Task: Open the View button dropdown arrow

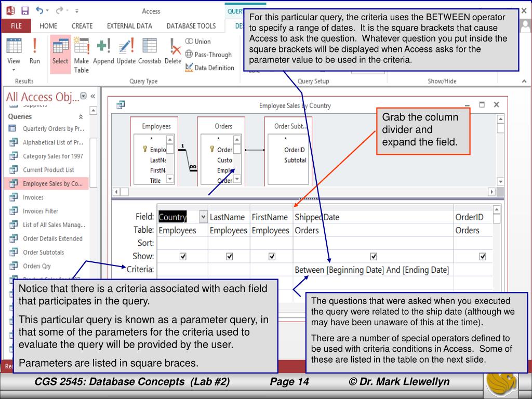Action: click(14, 70)
